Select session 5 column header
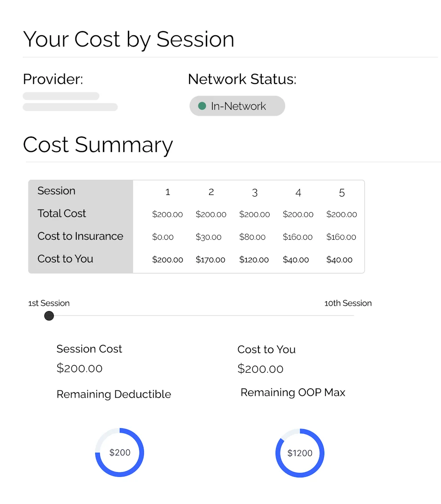Image resolution: width=441 pixels, height=504 pixels. [x=342, y=192]
